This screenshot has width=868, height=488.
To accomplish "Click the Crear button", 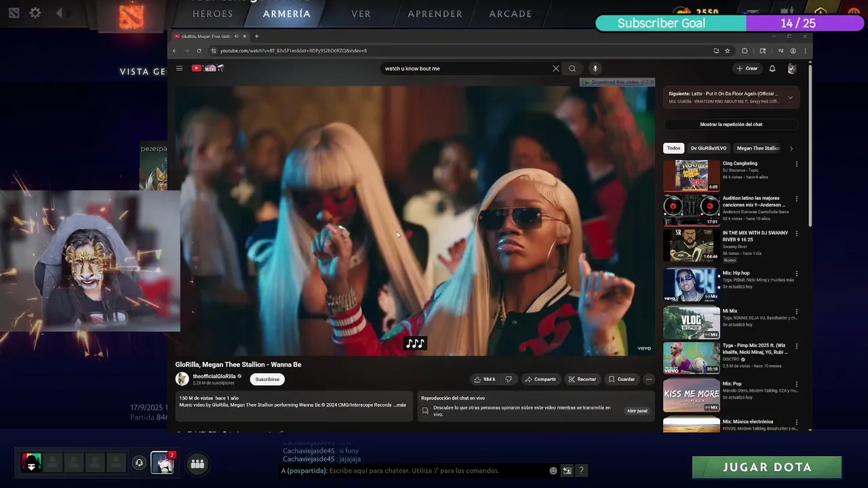I will (747, 68).
